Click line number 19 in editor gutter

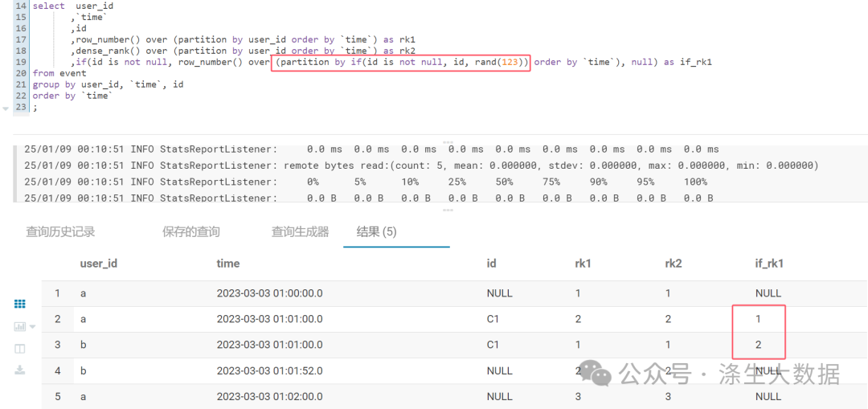21,62
